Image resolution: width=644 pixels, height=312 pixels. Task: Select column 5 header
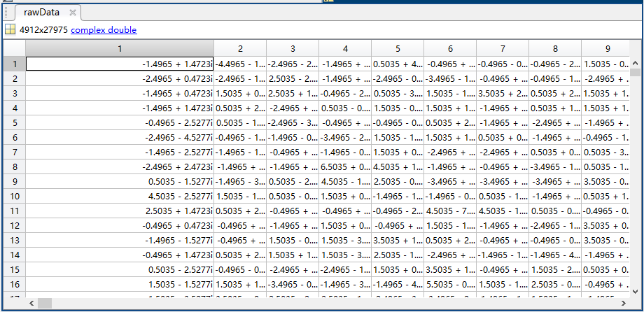(398, 49)
